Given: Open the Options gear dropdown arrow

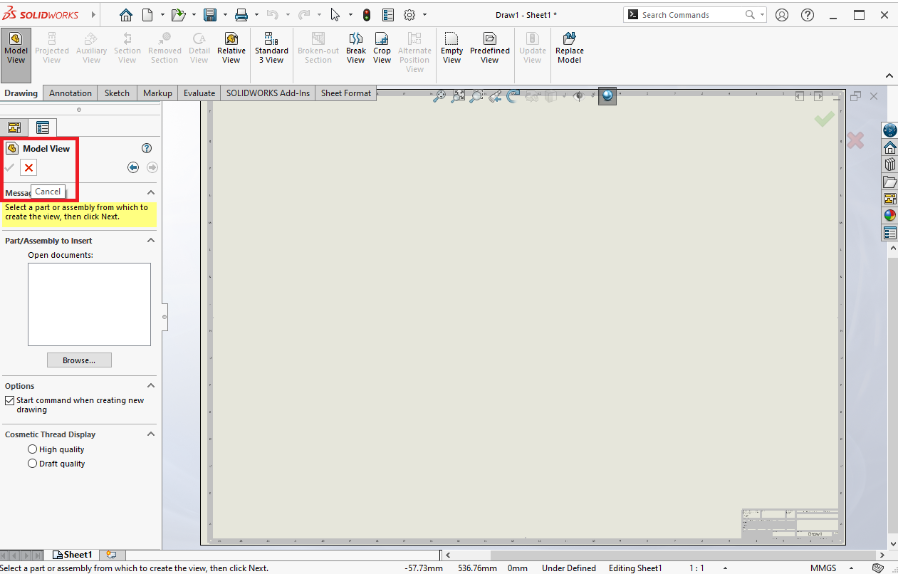Looking at the screenshot, I should click(424, 15).
